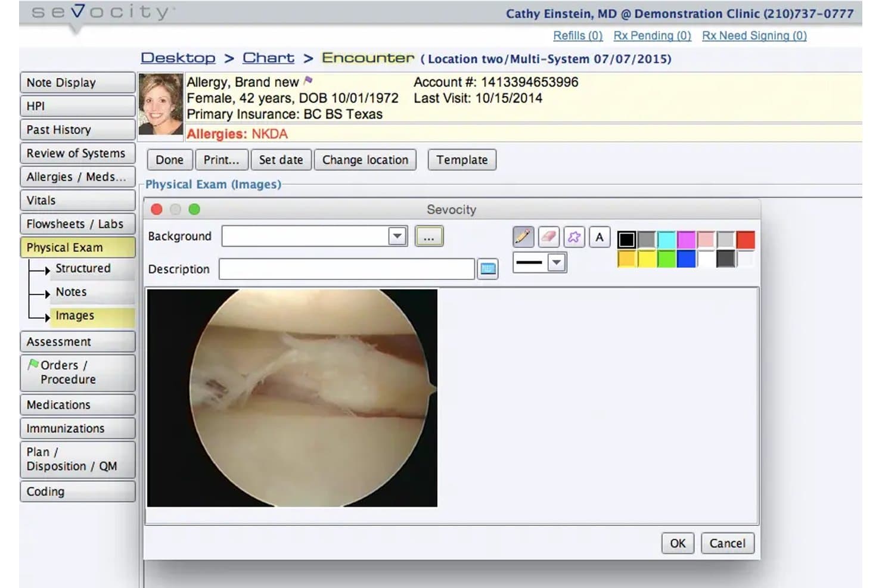Screen dimensions: 882x588
Task: Open Flowsheets / Labs section
Action: (x=77, y=224)
